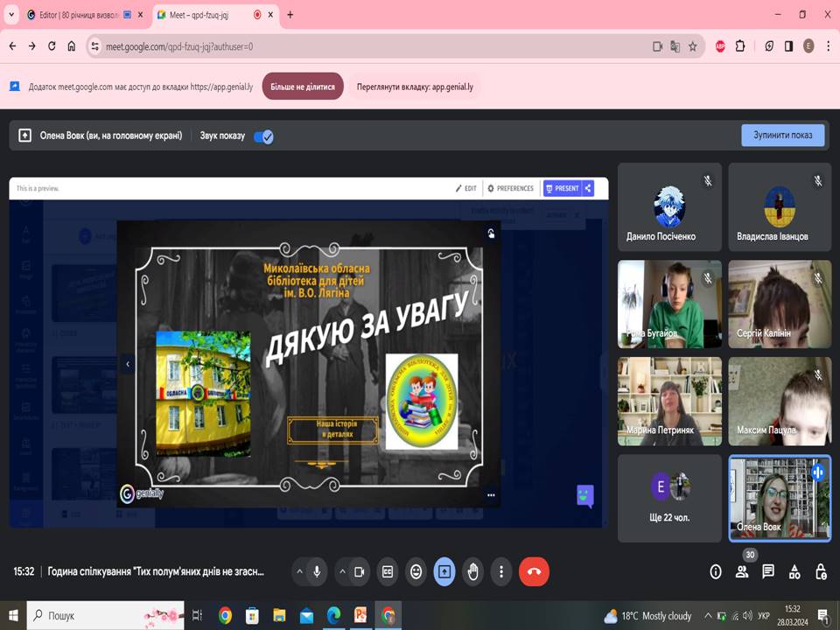Screen dimensions: 840x630
Task: Click the Windows search box 'Пошук'
Action: coord(87,616)
